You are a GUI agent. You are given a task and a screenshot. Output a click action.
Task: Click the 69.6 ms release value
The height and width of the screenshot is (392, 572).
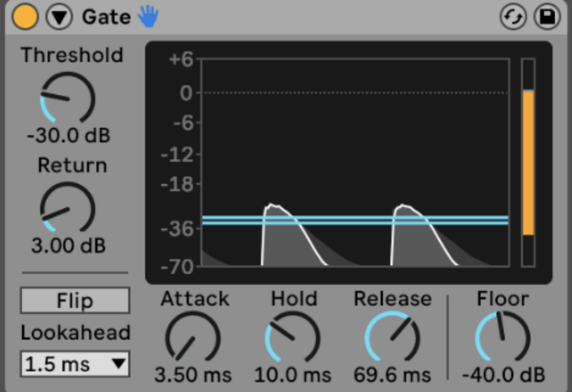(393, 376)
